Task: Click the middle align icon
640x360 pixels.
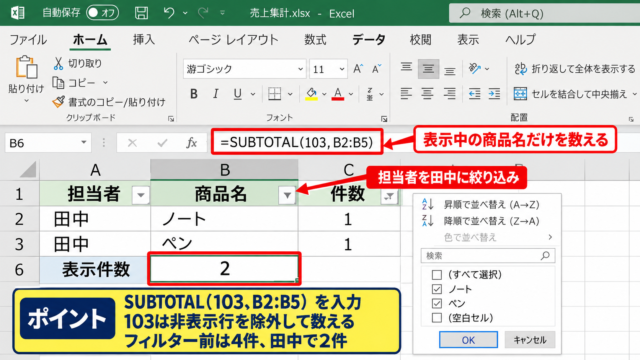Action: pos(428,69)
